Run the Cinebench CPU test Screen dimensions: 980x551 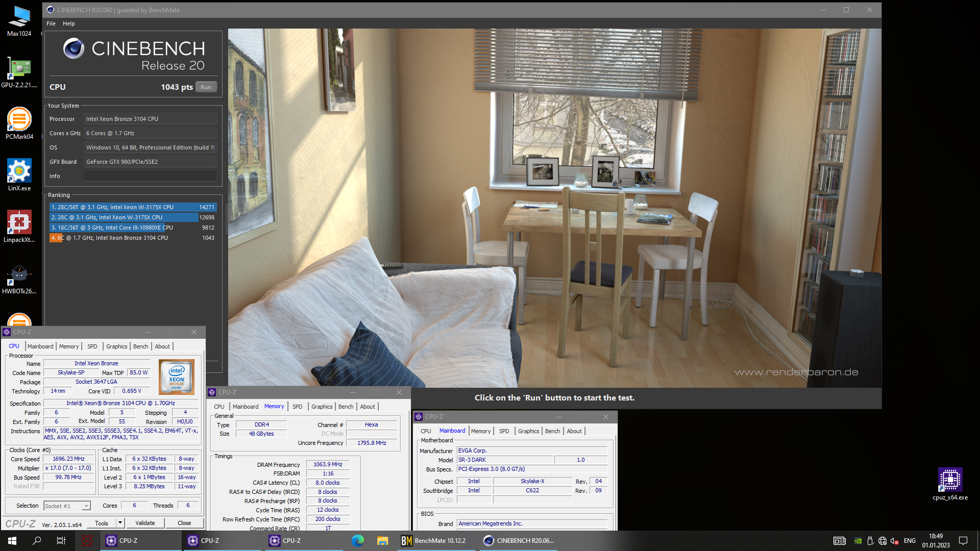(x=206, y=87)
